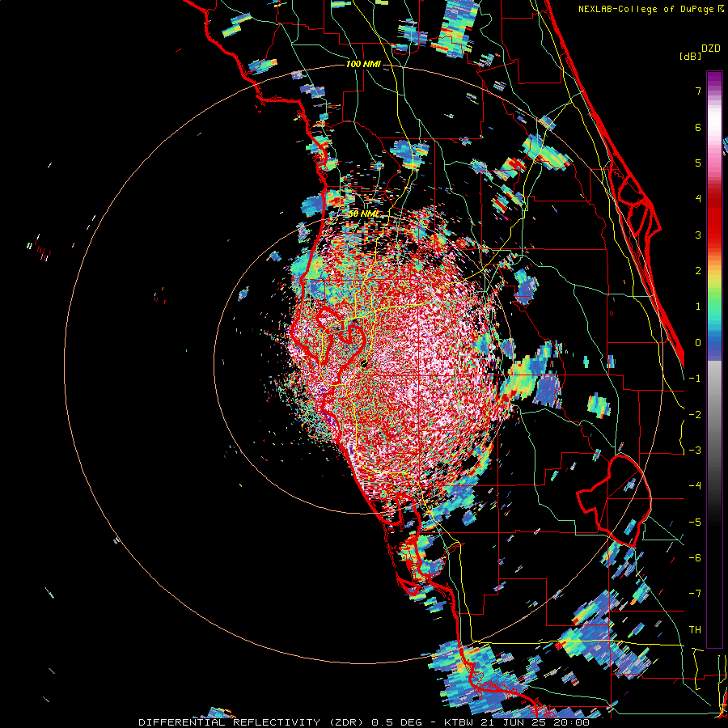Click the -6 value on the scale
This screenshot has height=728, width=728.
[x=695, y=558]
